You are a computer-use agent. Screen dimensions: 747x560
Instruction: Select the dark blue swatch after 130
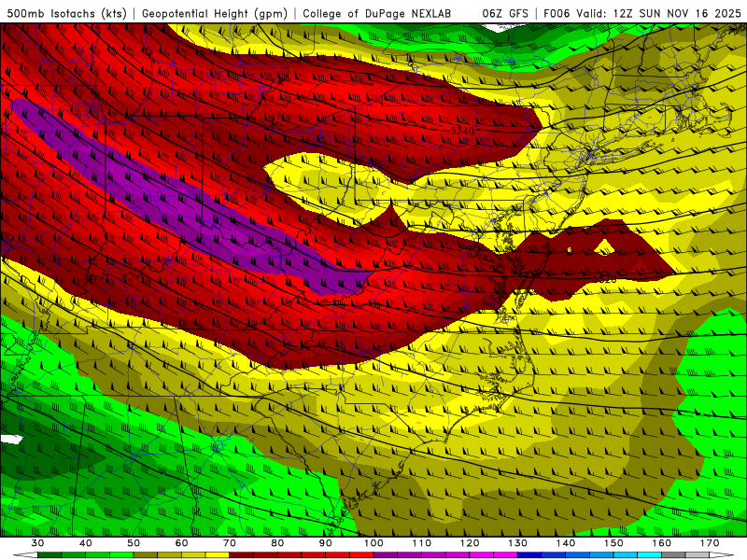(529, 555)
